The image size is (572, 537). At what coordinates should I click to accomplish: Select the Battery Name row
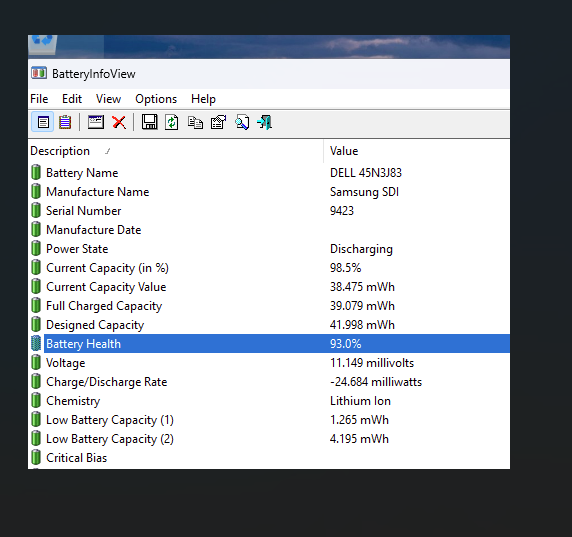coord(269,173)
